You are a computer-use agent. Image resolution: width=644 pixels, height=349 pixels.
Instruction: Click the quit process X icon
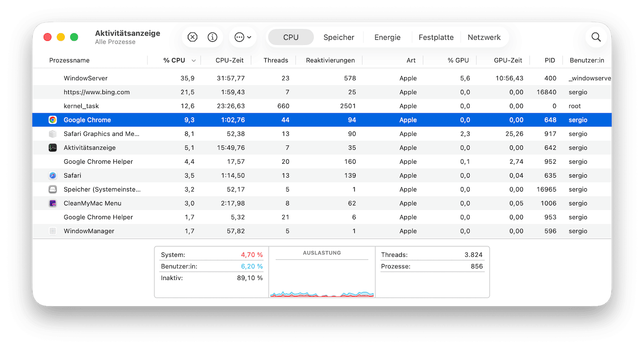pos(192,37)
